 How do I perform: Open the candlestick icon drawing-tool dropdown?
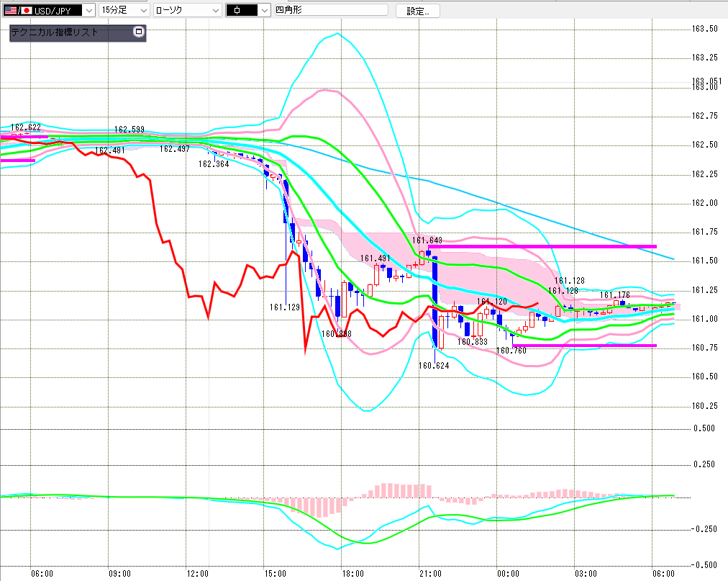(248, 10)
